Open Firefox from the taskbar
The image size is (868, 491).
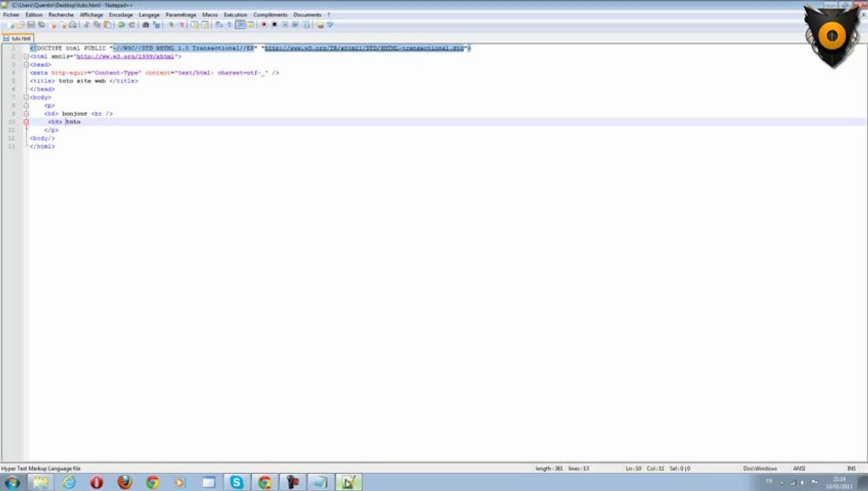pos(125,482)
